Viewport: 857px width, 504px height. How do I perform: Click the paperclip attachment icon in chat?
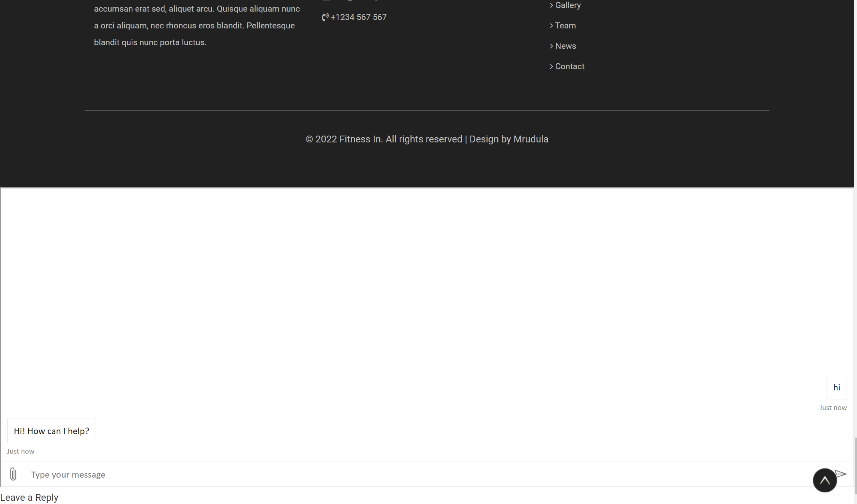[x=13, y=474]
